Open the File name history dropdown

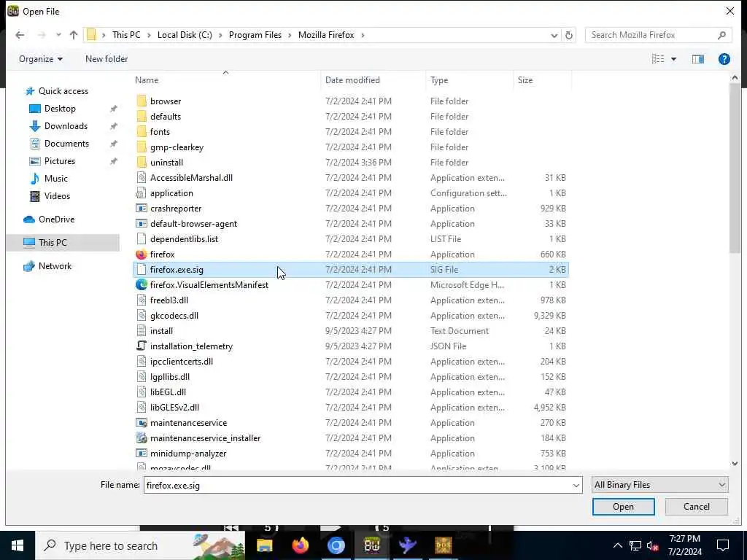[x=576, y=485]
